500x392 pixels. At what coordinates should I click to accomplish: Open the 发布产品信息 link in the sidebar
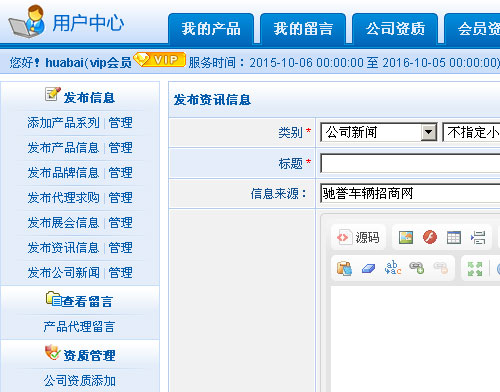coord(63,148)
